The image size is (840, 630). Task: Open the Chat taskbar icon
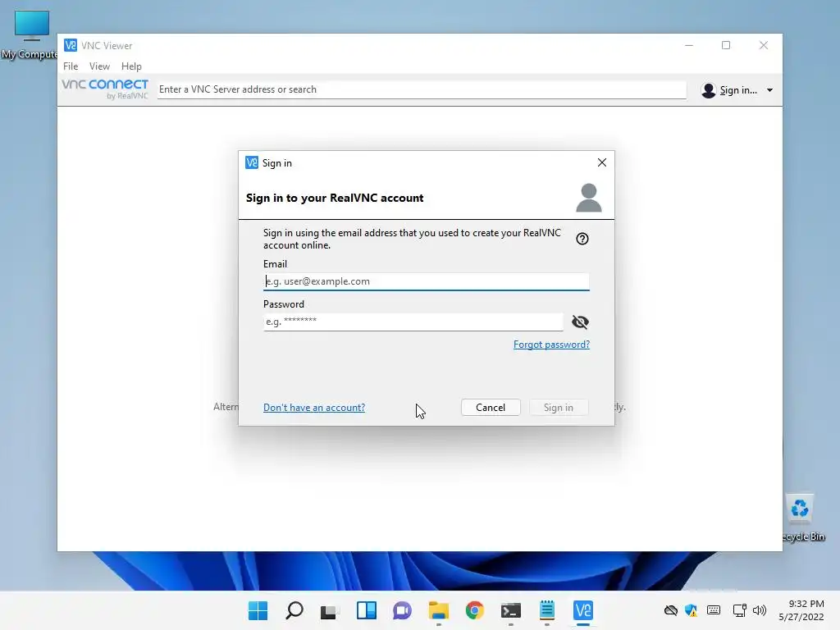[402, 610]
